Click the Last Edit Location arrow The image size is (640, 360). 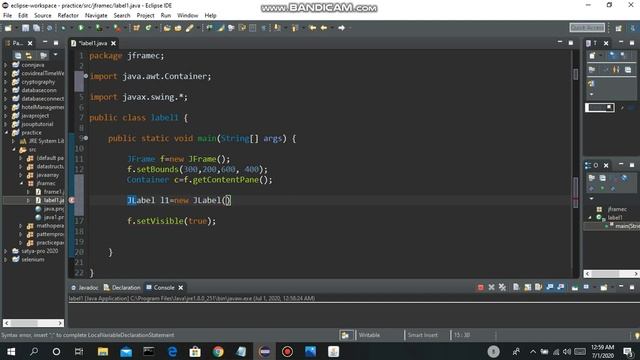(x=313, y=28)
